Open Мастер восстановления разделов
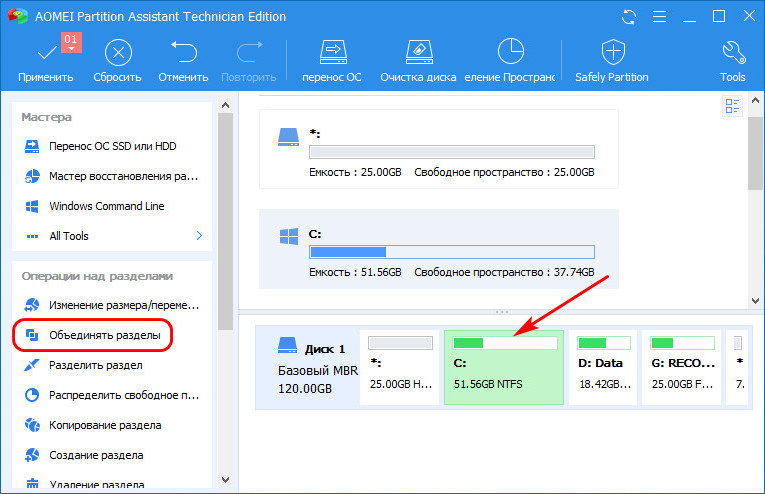The image size is (765, 494). point(112,176)
